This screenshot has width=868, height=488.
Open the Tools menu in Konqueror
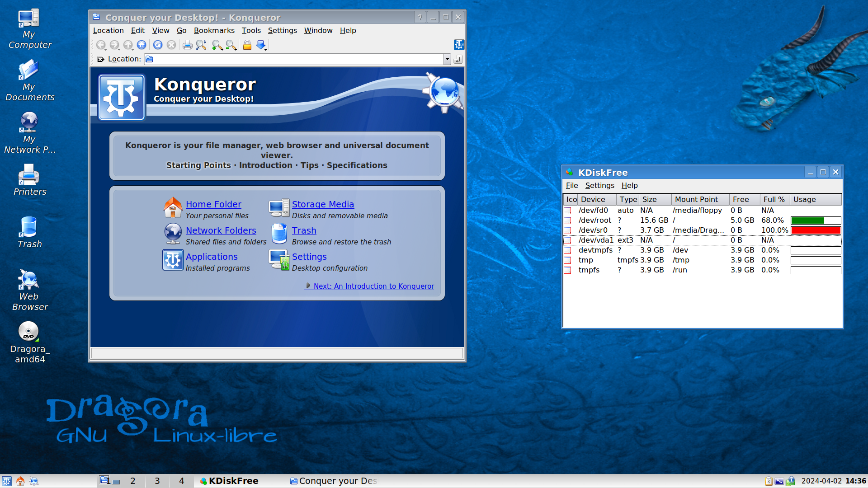[251, 30]
